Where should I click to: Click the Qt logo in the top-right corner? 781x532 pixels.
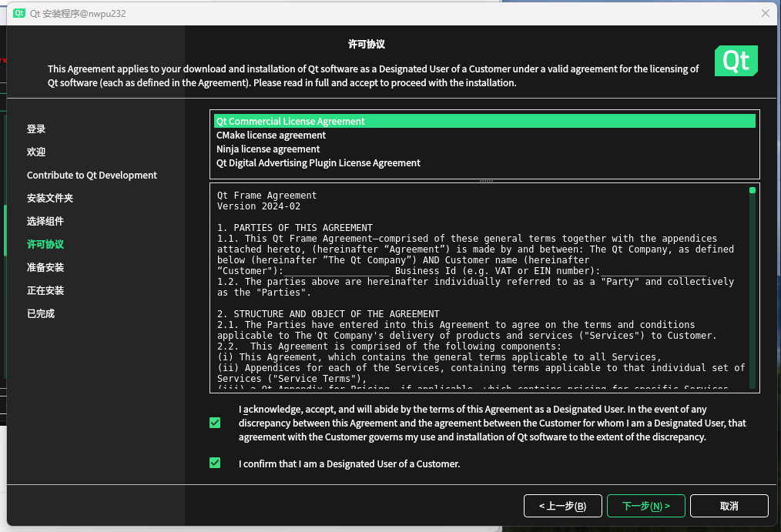point(736,60)
